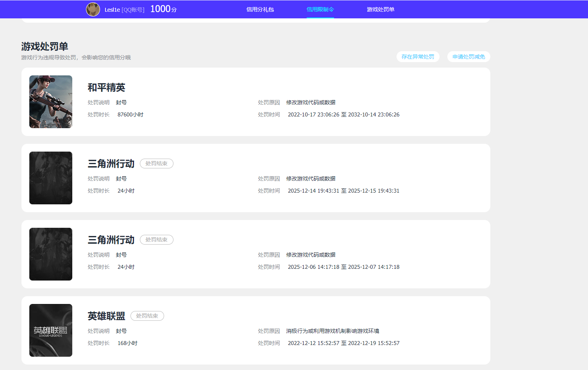Select the 2025-12-14 19:43:31 penalty time range
This screenshot has height=370, width=588.
pyautogui.click(x=343, y=191)
